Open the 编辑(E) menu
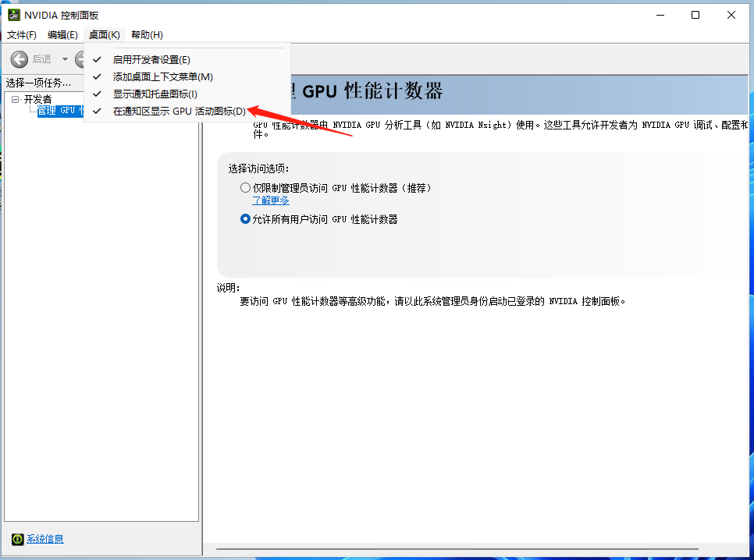Viewport: 754px width, 560px height. click(x=62, y=34)
